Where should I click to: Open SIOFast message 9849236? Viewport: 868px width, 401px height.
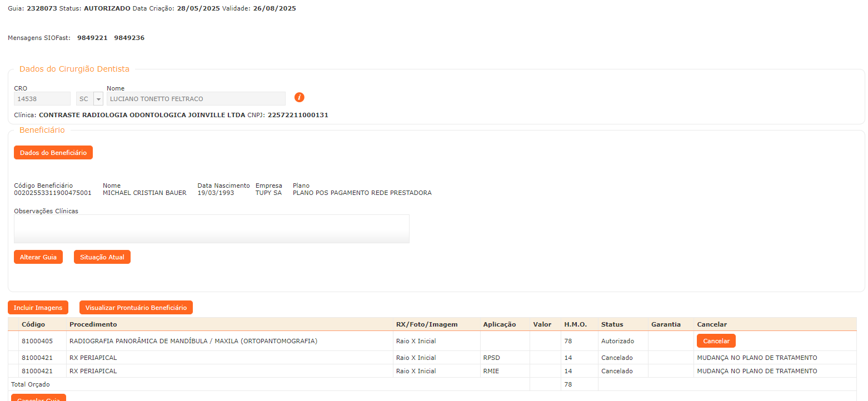tap(129, 38)
